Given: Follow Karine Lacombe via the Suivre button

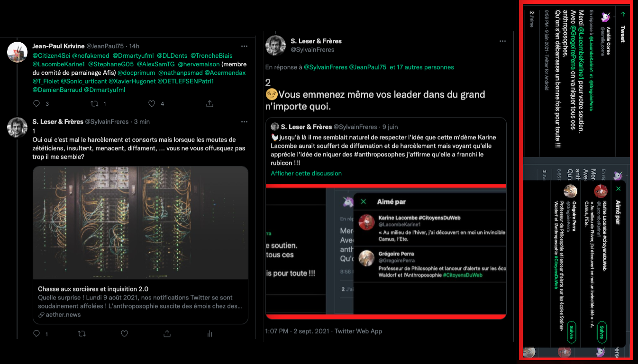Looking at the screenshot, I should 602,330.
